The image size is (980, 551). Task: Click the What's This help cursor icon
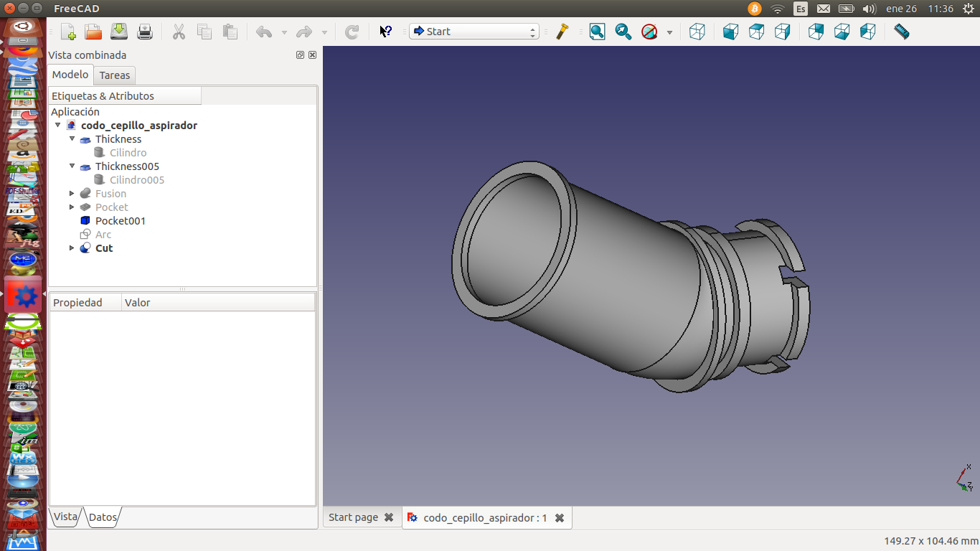tap(385, 32)
